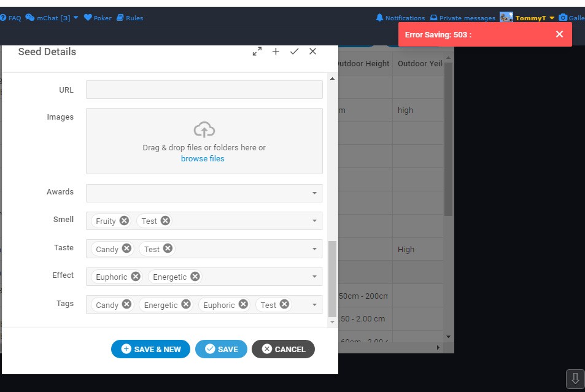The width and height of the screenshot is (585, 392).
Task: Expand the Seed Details dialog to fullscreen
Action: [x=257, y=52]
